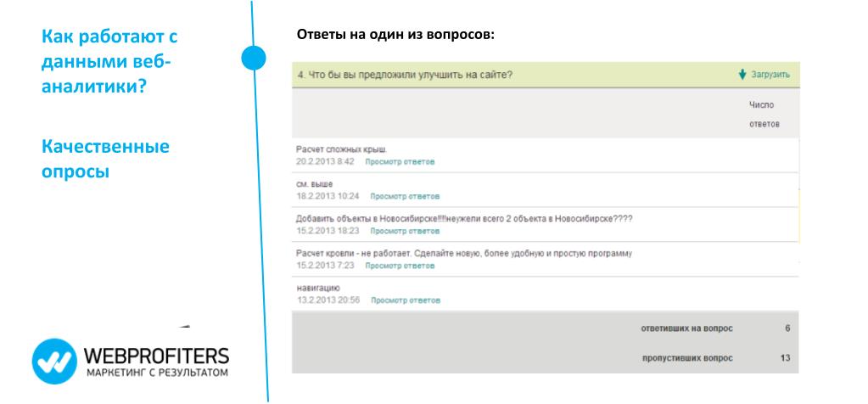Click timestamp 13.2.2013 20:56

click(328, 300)
